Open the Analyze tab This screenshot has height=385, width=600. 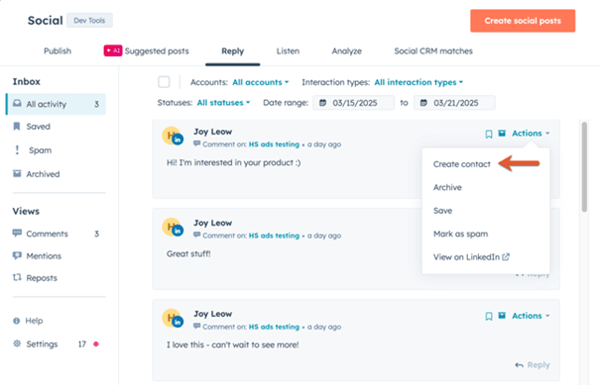tap(347, 51)
